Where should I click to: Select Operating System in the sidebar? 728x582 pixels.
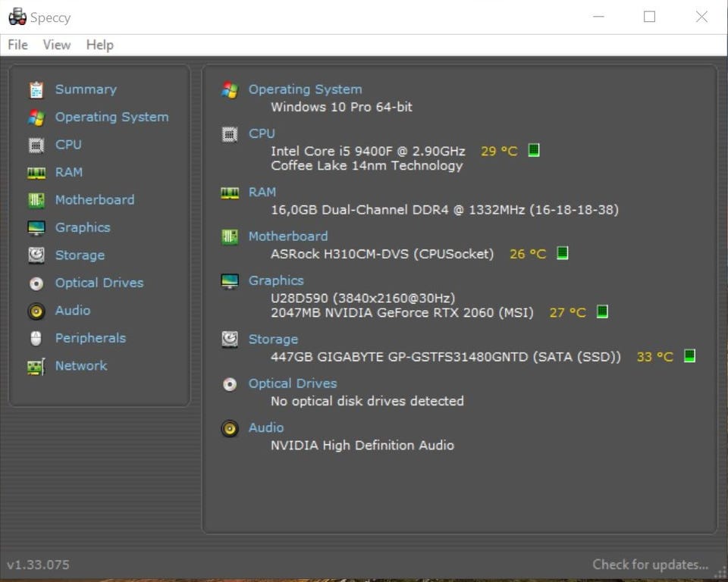(x=112, y=117)
